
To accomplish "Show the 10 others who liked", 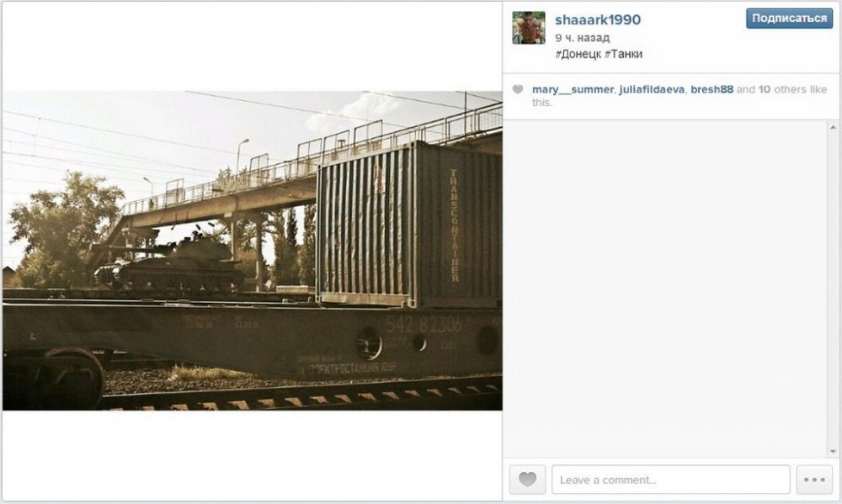I will pos(781,90).
